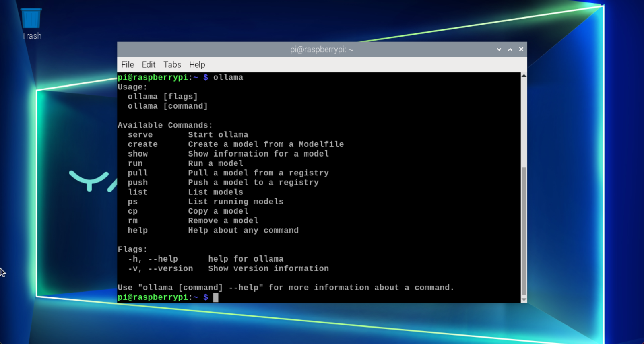
Task: Open the File menu in terminal
Action: (128, 64)
